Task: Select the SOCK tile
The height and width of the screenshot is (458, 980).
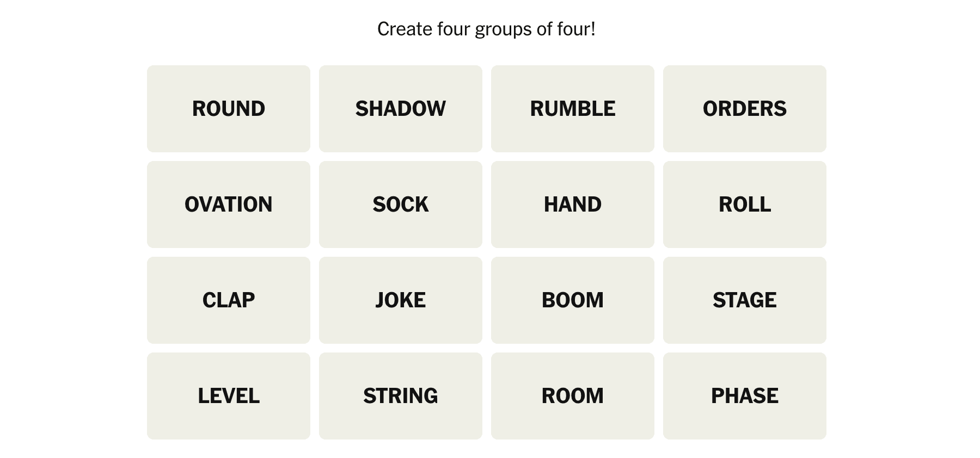Action: click(x=401, y=205)
